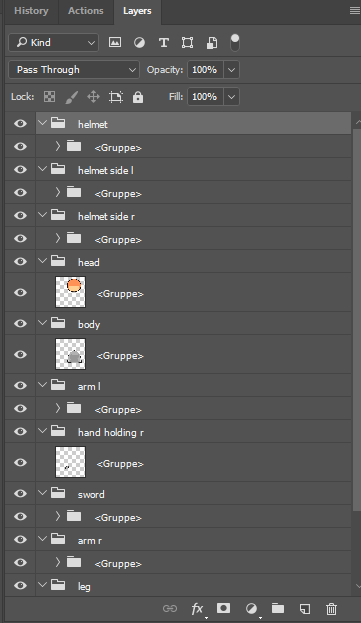
Task: Add a layer mask
Action: [224, 608]
